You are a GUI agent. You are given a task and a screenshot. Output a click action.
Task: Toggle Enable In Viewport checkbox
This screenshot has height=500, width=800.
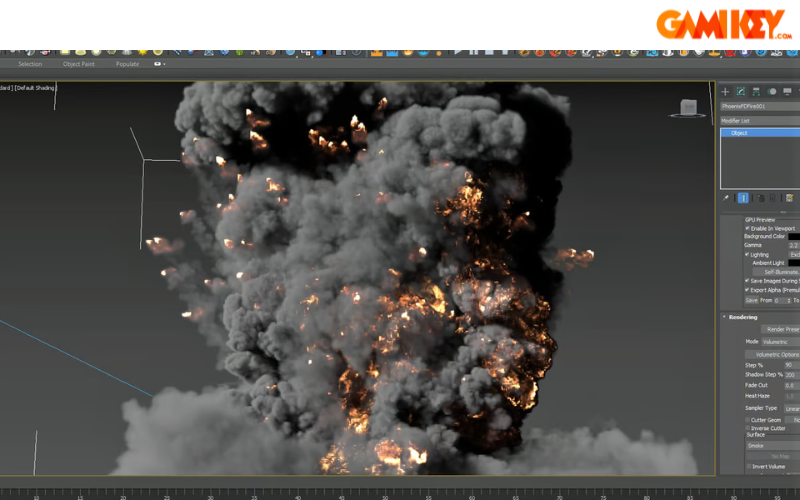coord(747,228)
